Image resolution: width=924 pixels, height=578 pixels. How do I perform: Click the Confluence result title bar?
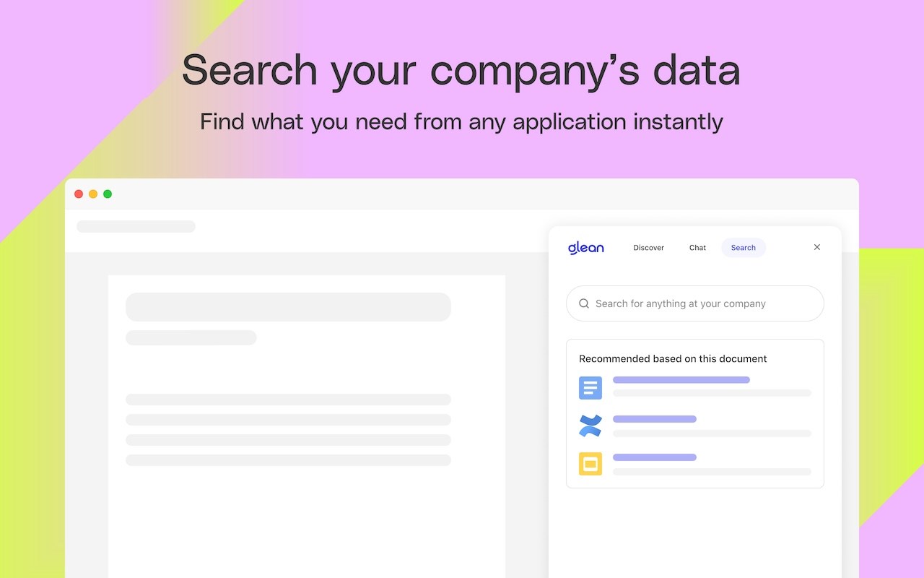pos(654,419)
